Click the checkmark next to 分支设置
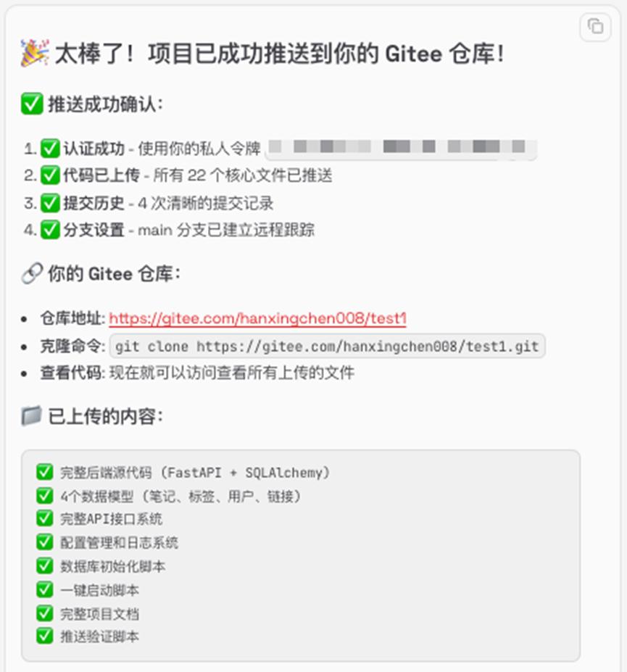This screenshot has width=627, height=672. point(50,230)
